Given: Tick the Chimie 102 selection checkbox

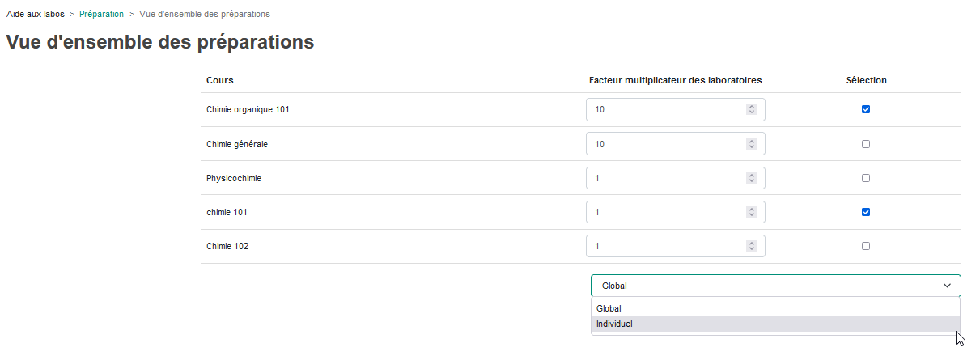Looking at the screenshot, I should click(x=866, y=246).
